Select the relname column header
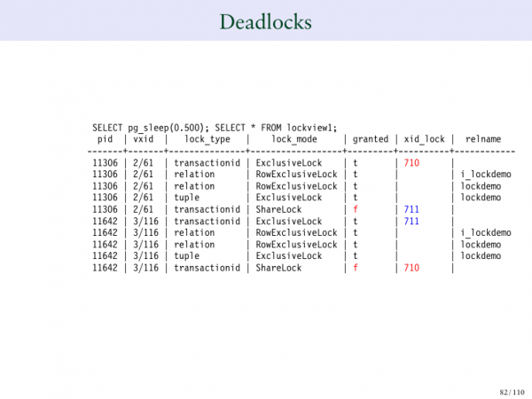532x399 pixels. coord(483,139)
